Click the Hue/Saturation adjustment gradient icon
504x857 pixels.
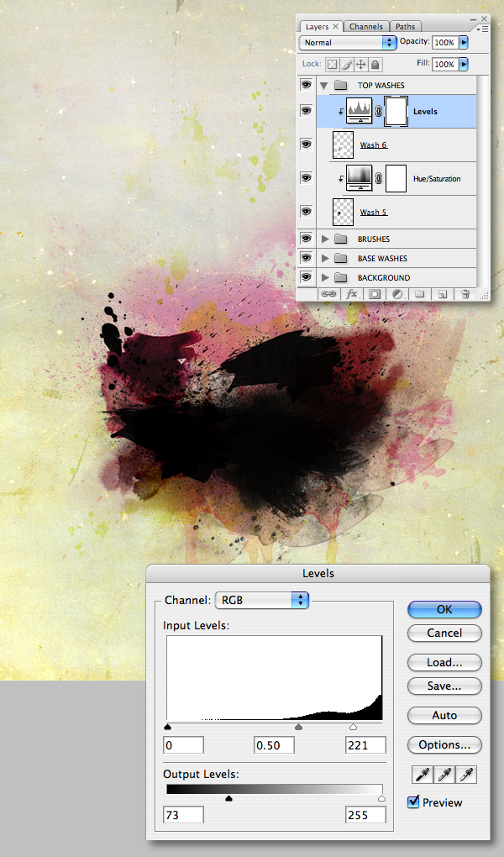coord(360,178)
